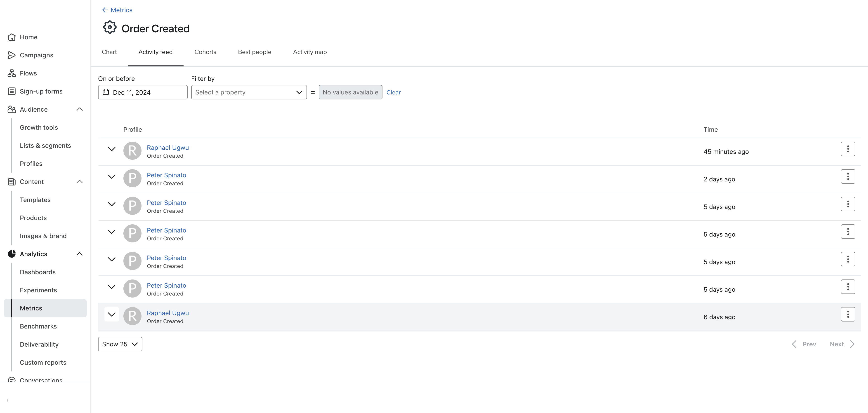The width and height of the screenshot is (868, 413).
Task: Click the Clear filter link
Action: (394, 92)
